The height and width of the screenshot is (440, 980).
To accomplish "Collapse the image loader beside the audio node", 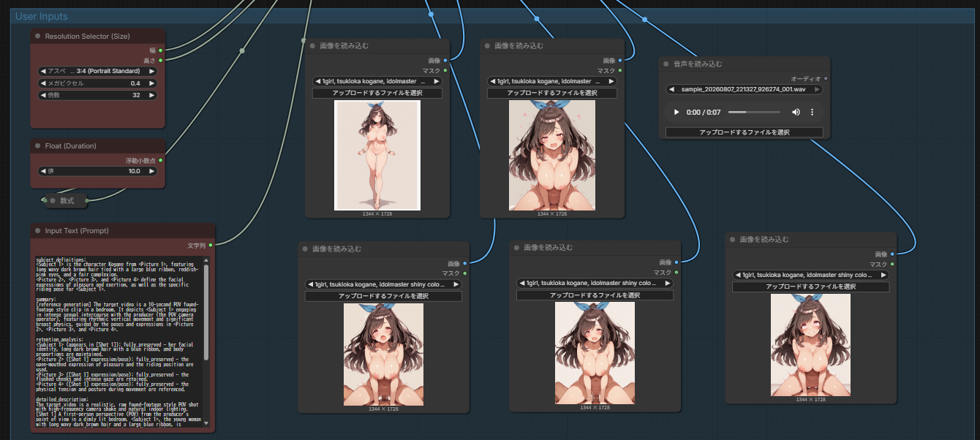I will (x=487, y=45).
